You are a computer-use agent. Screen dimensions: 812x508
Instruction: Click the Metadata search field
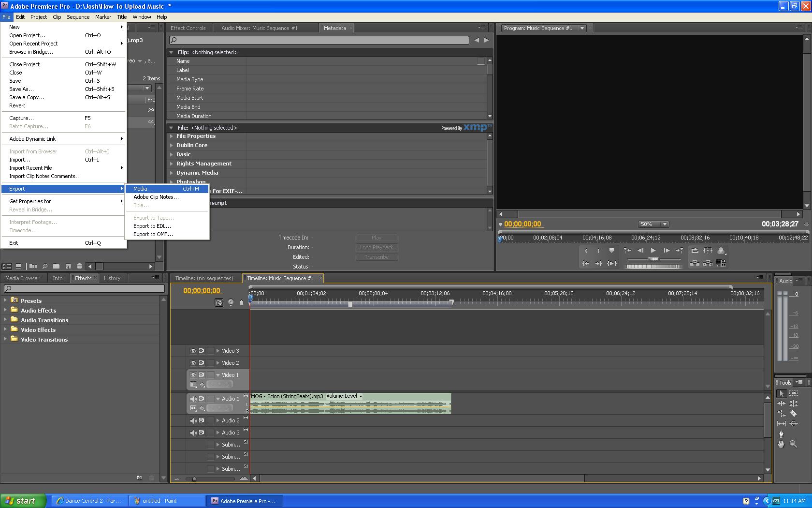pyautogui.click(x=319, y=40)
